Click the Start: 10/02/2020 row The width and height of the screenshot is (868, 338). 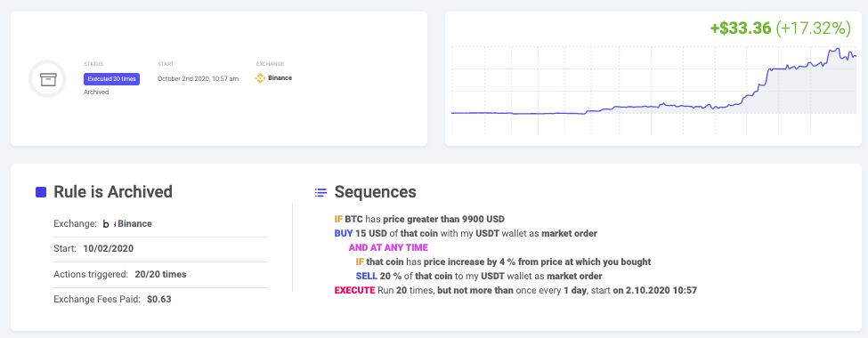tap(160, 249)
